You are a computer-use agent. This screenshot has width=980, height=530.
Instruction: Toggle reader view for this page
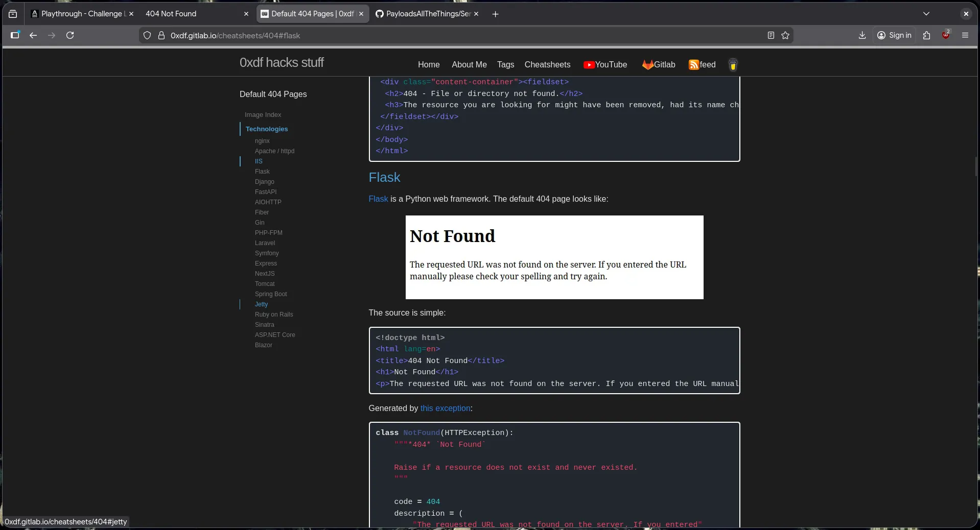pos(770,35)
